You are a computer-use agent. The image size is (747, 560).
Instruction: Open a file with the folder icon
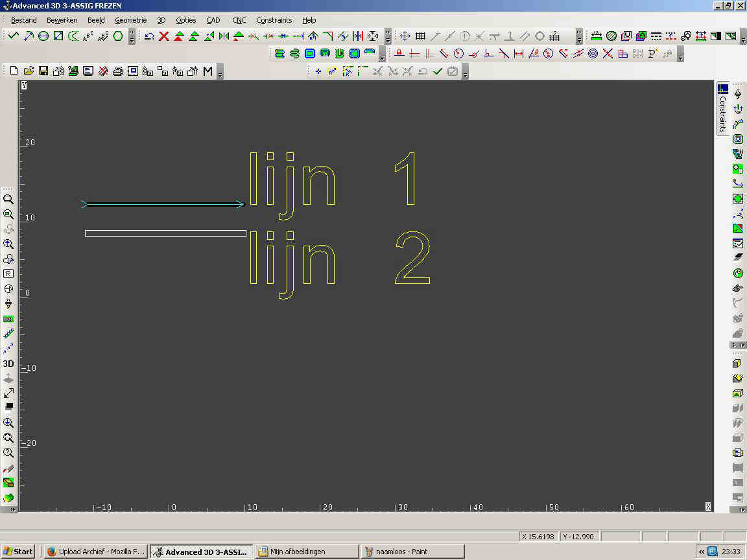pyautogui.click(x=29, y=71)
